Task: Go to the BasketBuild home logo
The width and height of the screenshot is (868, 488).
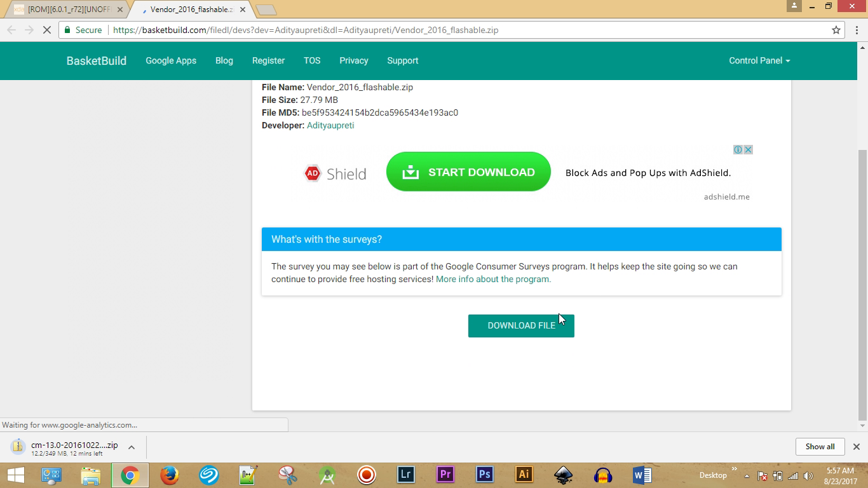Action: tap(97, 60)
